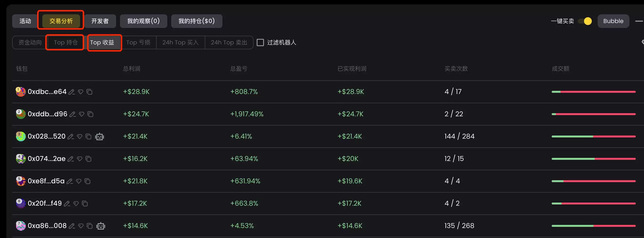
Task: Click the avatar of top-ranked wallet 0xdbc...e64
Action: point(20,92)
